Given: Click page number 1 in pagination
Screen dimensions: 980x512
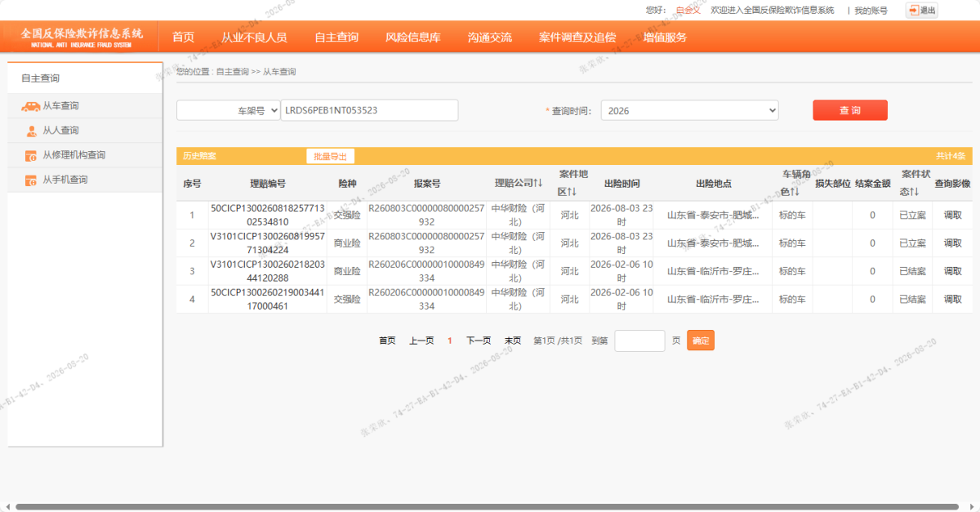Looking at the screenshot, I should pyautogui.click(x=450, y=341).
